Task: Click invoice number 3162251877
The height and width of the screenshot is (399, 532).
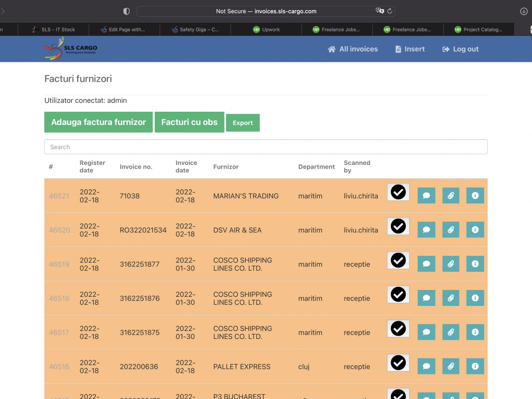Action: click(x=139, y=264)
